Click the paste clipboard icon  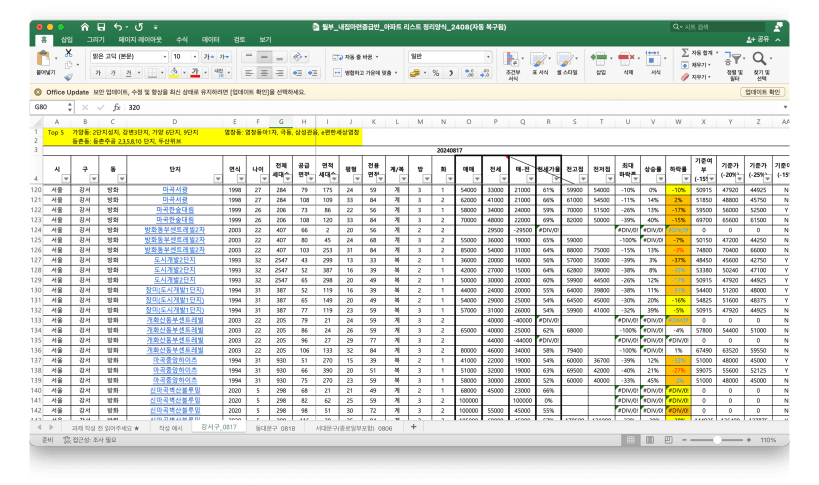click(45, 58)
